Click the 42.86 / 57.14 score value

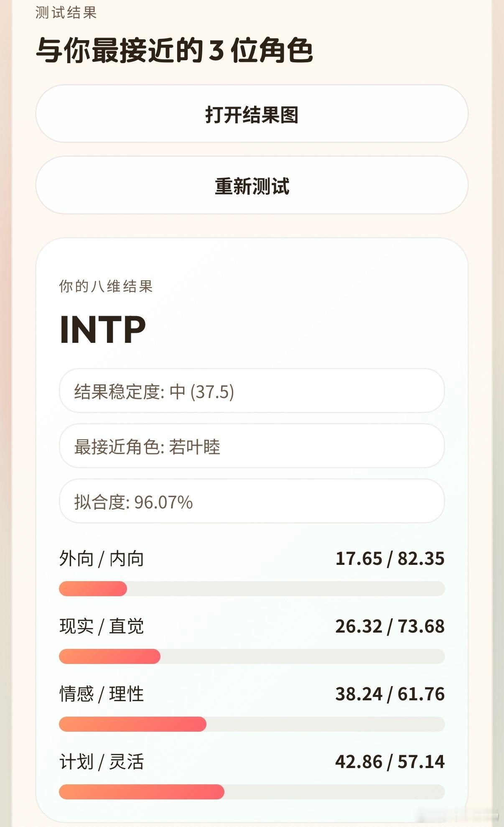pyautogui.click(x=390, y=762)
